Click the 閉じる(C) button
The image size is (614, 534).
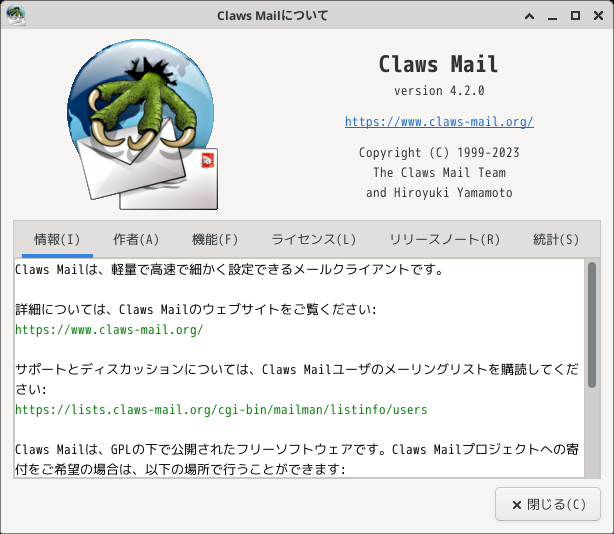(547, 504)
